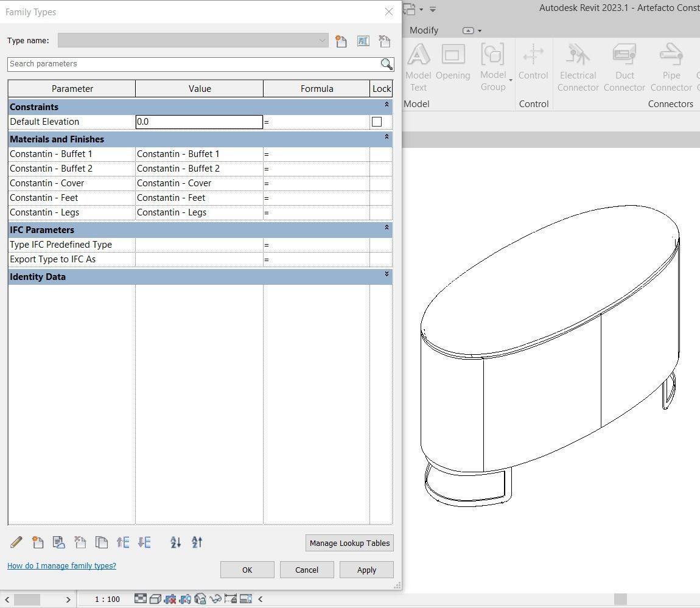Image resolution: width=700 pixels, height=608 pixels.
Task: Open Visual Style cube icon in view bar
Action: 155,599
